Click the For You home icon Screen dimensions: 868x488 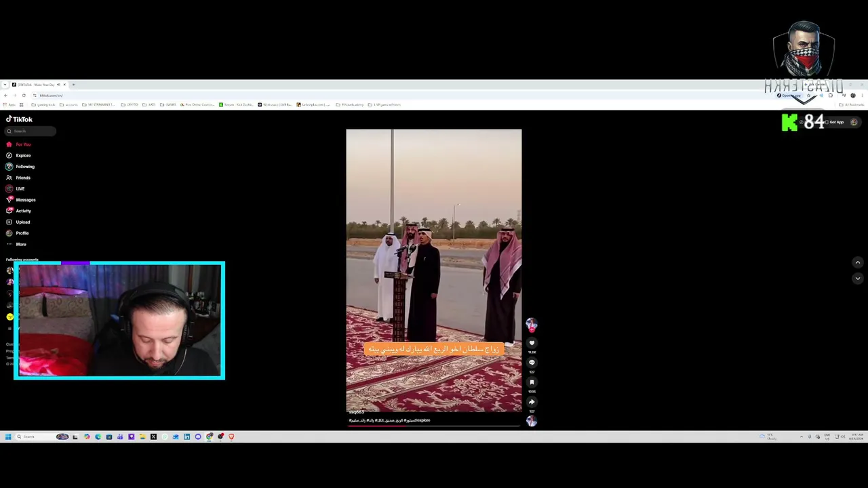pos(9,144)
